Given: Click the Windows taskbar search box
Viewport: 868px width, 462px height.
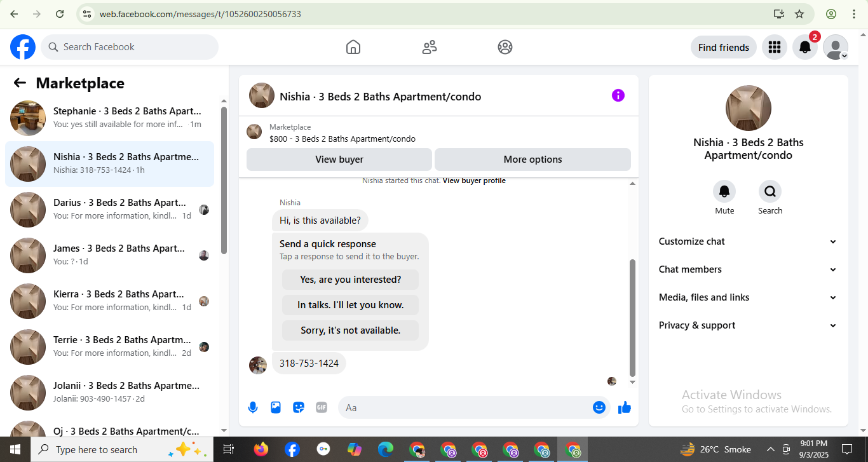Looking at the screenshot, I should coord(122,449).
